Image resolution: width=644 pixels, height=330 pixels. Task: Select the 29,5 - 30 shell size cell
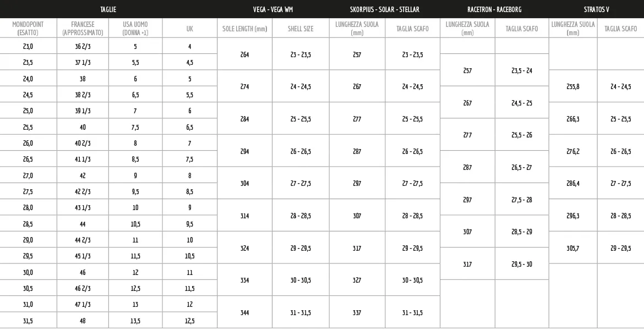(x=522, y=265)
